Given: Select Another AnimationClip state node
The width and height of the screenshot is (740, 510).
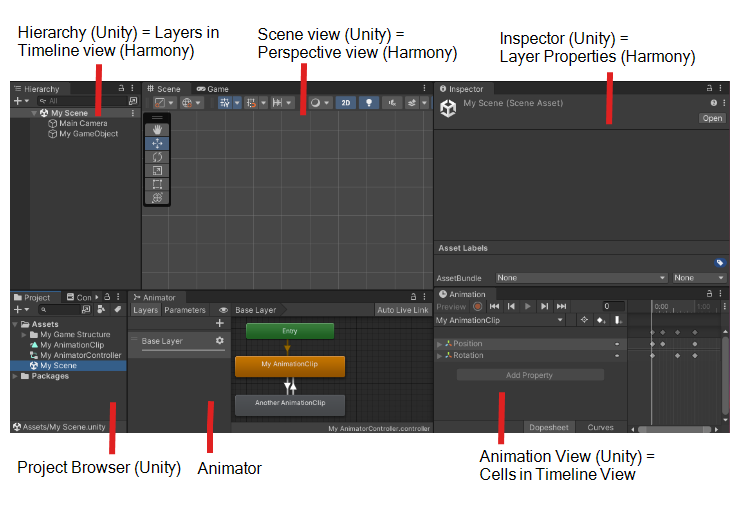Looking at the screenshot, I should 290,404.
